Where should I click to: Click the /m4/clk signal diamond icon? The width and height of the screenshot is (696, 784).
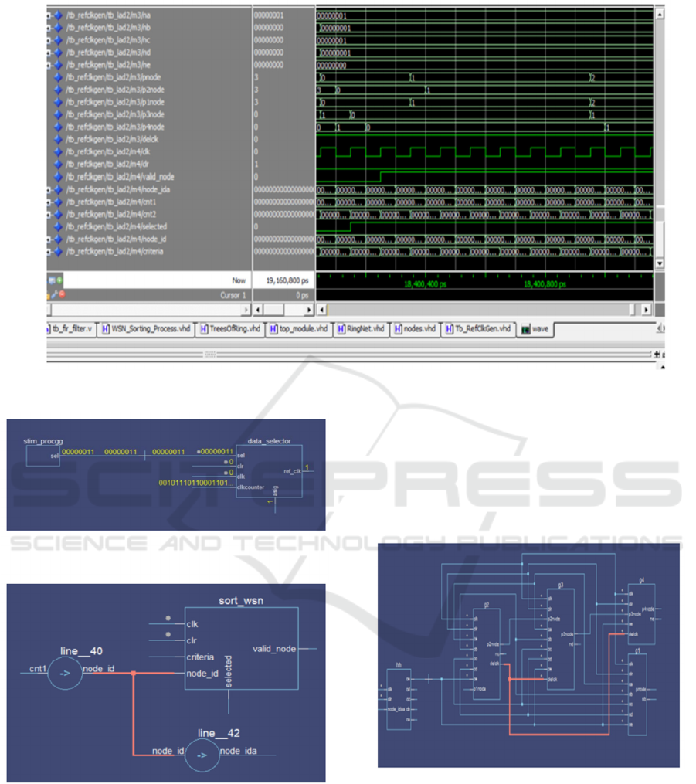click(x=58, y=152)
